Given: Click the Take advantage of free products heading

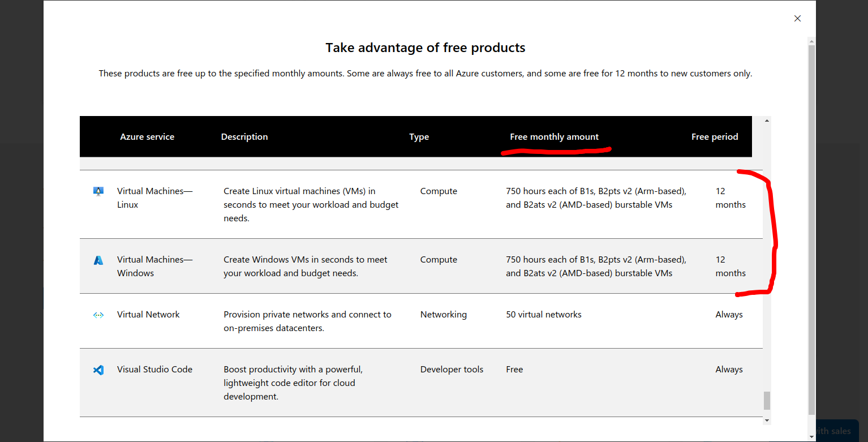Looking at the screenshot, I should (x=426, y=48).
